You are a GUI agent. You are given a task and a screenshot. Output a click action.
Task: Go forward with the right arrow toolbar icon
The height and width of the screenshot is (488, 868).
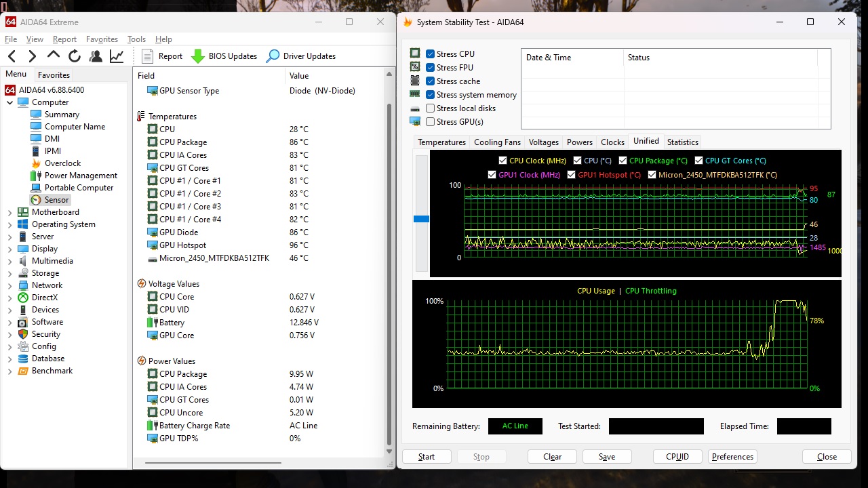[32, 56]
